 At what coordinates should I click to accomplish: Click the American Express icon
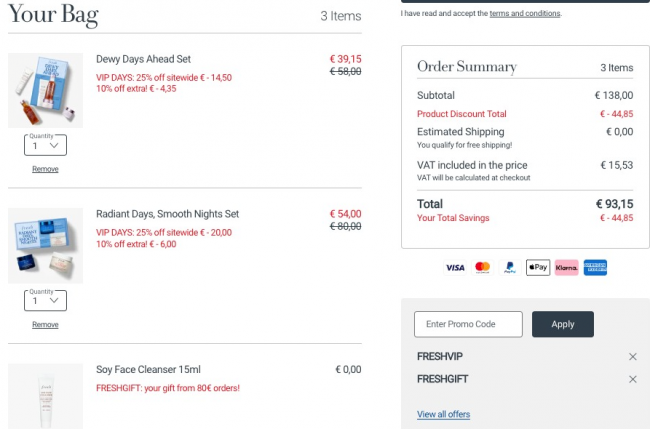595,268
